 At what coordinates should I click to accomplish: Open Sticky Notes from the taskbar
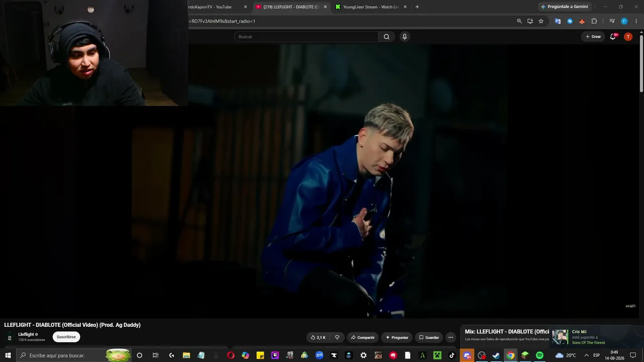[260, 355]
